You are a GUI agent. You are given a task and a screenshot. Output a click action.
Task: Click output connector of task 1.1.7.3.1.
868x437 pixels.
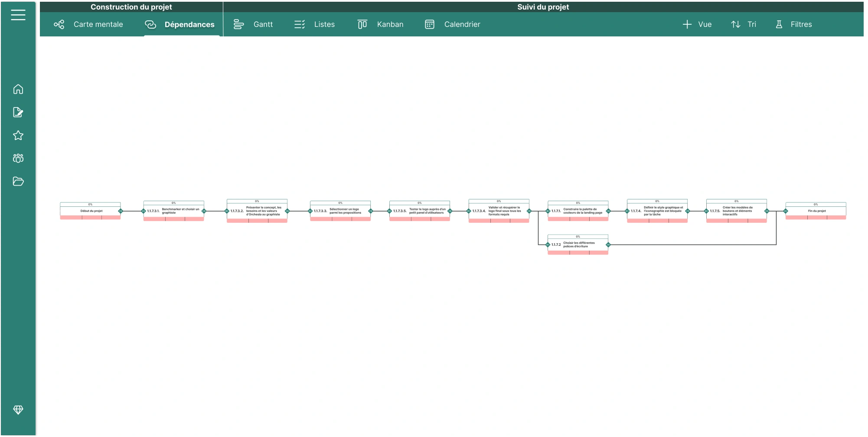[x=204, y=211]
